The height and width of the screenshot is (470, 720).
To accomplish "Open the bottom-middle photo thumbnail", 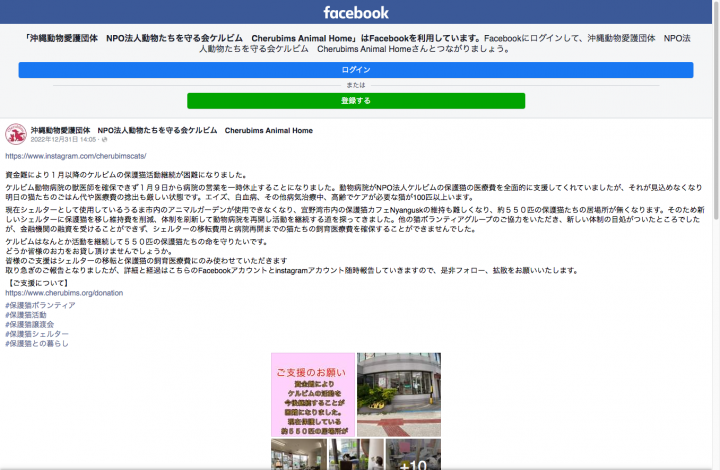I will [355, 454].
